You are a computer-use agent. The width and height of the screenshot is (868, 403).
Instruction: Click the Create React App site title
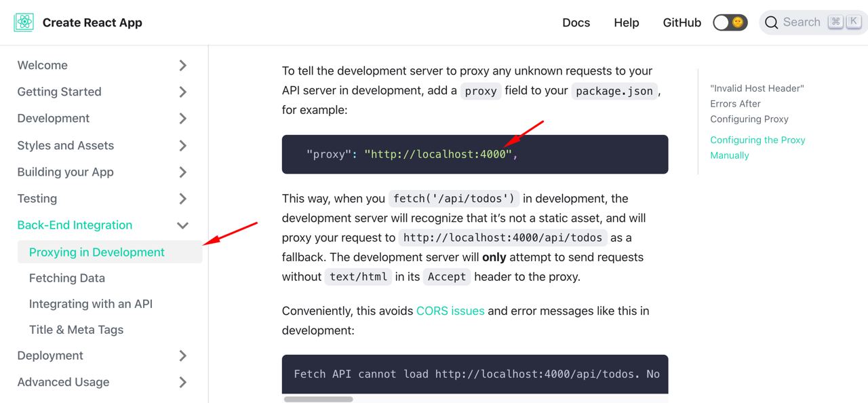[x=92, y=22]
